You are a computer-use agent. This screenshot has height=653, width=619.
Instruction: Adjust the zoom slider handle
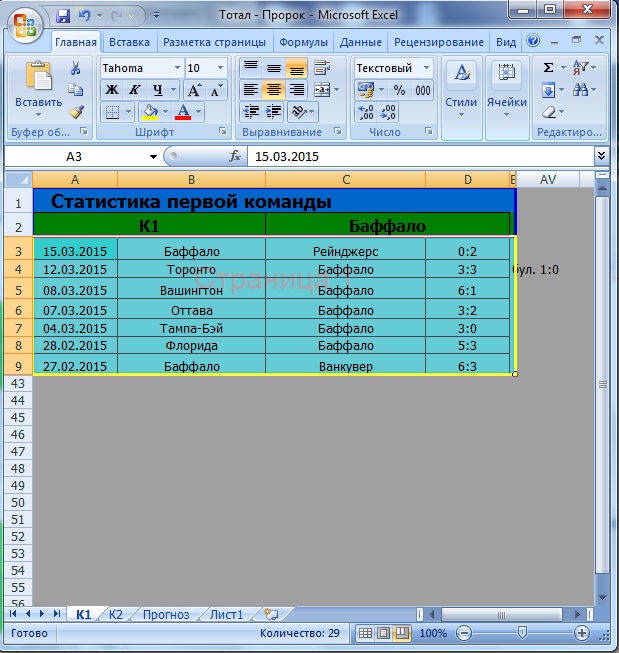pyautogui.click(x=522, y=633)
